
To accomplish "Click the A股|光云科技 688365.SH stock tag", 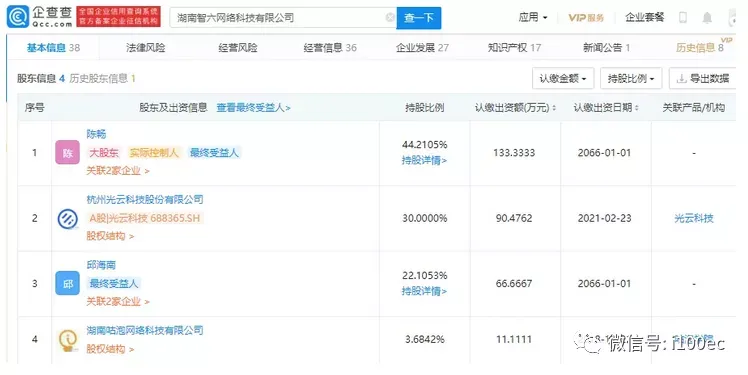I will click(145, 218).
